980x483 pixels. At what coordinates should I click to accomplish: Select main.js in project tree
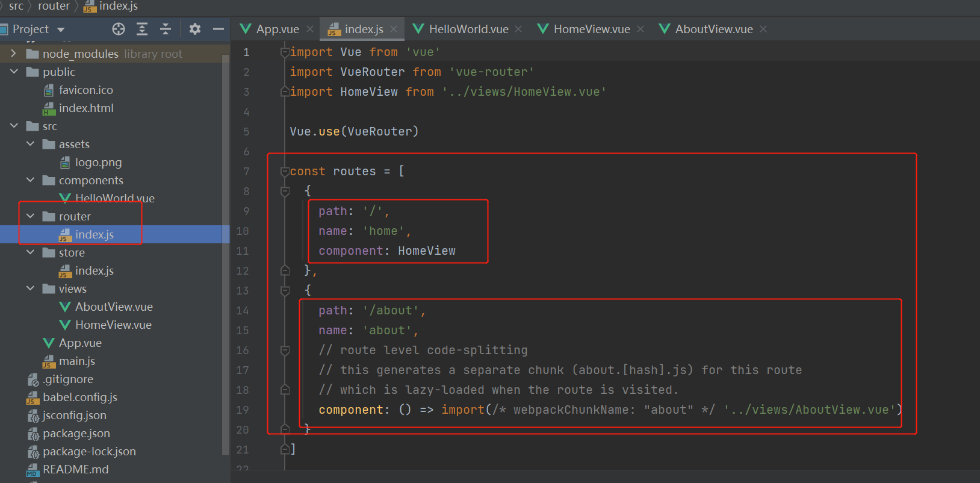click(x=69, y=361)
